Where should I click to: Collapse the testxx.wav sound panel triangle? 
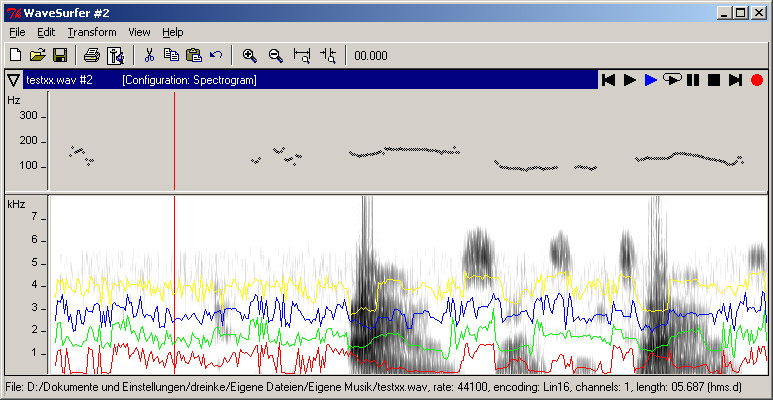click(14, 80)
